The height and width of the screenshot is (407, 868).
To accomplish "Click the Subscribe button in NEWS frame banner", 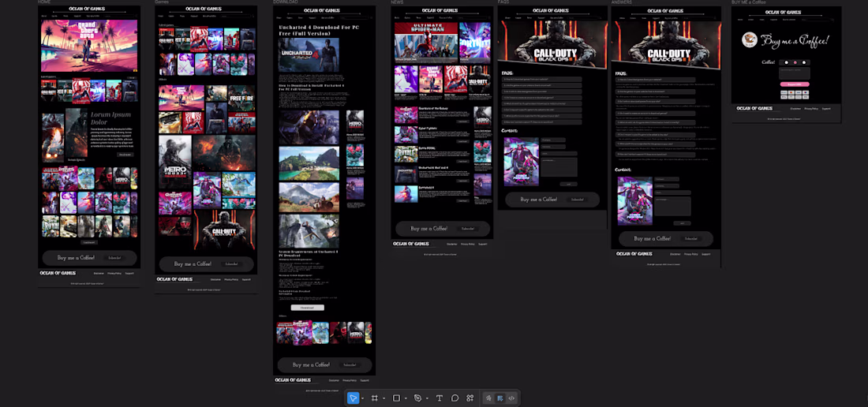I will point(468,229).
